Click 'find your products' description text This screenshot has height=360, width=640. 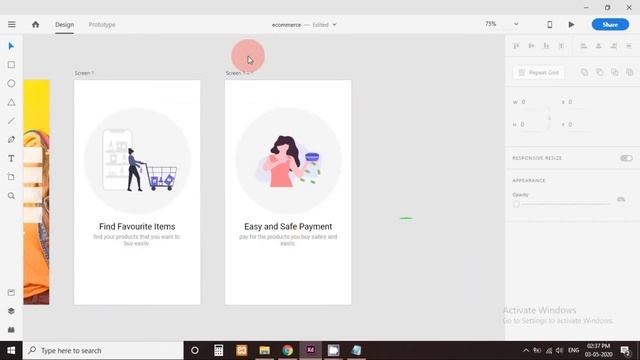click(136, 240)
